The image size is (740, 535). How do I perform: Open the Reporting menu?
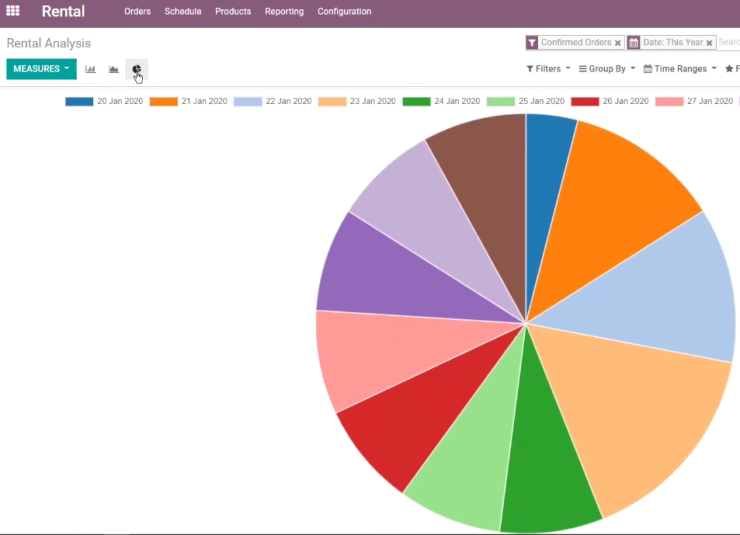284,11
